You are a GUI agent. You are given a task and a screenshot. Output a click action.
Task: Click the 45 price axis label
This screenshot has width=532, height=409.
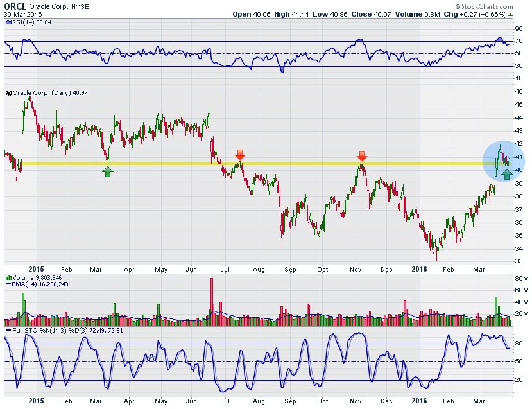[519, 105]
